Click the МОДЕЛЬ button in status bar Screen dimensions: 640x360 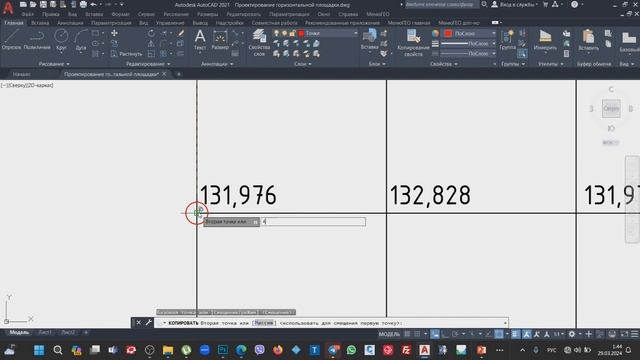click(389, 334)
